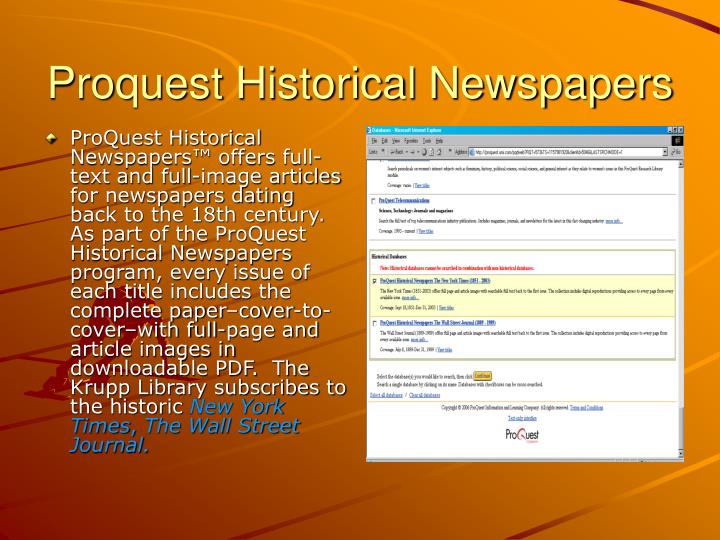The width and height of the screenshot is (720, 540).
Task: Click View titles link under Telecommunications
Action: tap(426, 231)
